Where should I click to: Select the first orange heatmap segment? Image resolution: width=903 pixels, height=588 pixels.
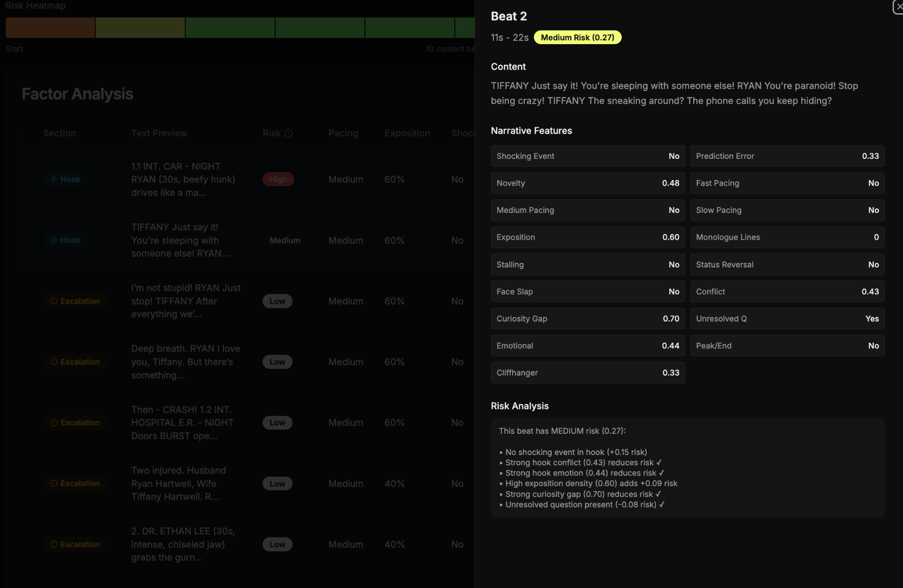50,28
